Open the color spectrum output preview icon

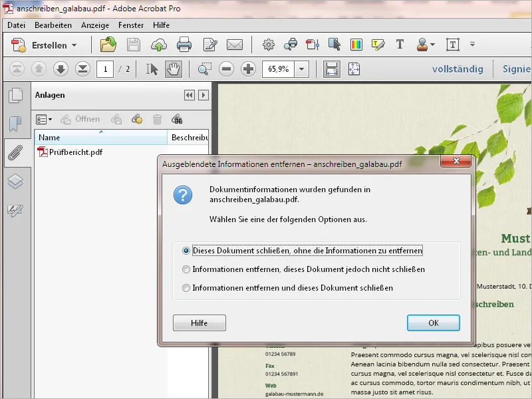pos(356,45)
